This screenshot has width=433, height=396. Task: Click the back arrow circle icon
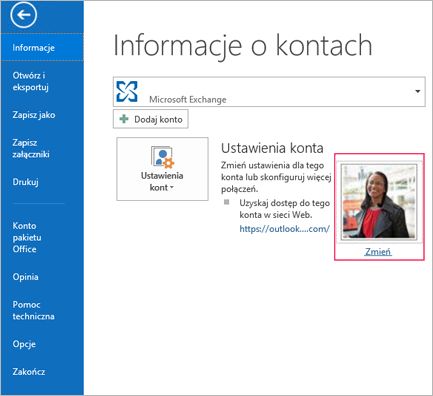(x=23, y=15)
